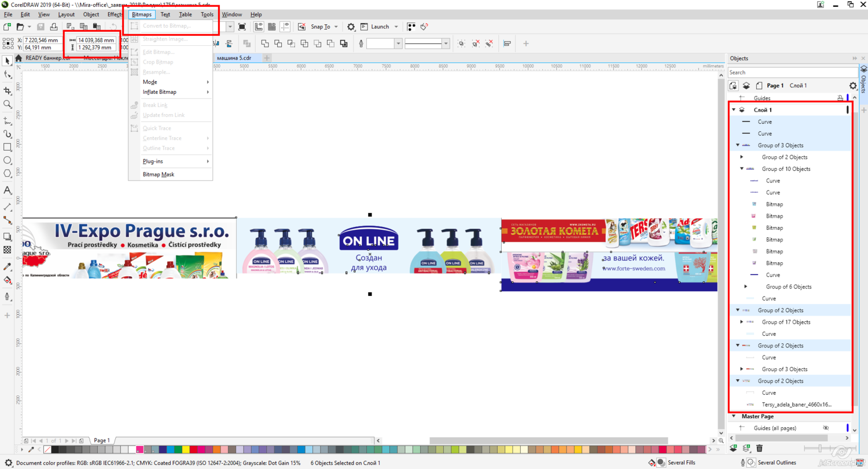Open the Mode submenu
The image size is (868, 469).
(170, 82)
